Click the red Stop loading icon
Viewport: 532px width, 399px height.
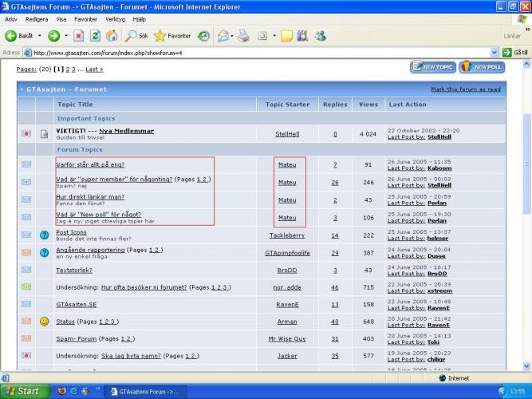click(79, 36)
